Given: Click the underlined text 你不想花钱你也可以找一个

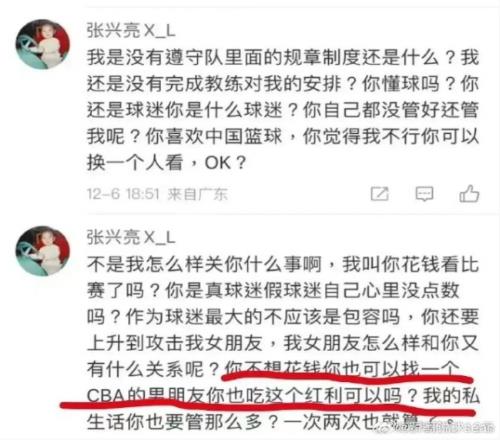Looking at the screenshot, I should pos(342,369).
